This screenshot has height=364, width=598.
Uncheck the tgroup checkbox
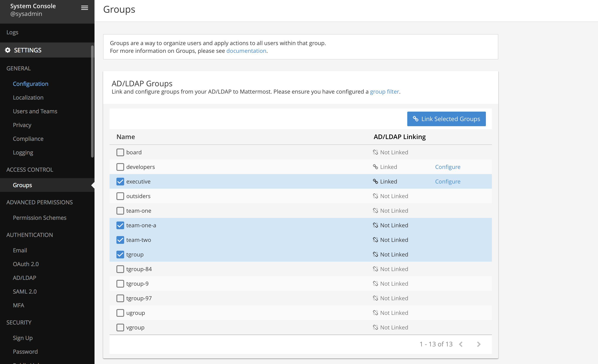tap(120, 254)
